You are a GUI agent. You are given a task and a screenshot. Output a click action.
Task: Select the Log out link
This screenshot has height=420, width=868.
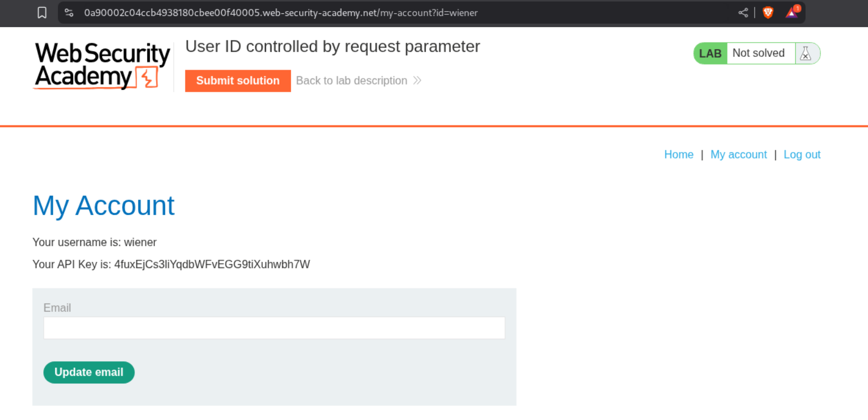(x=802, y=155)
